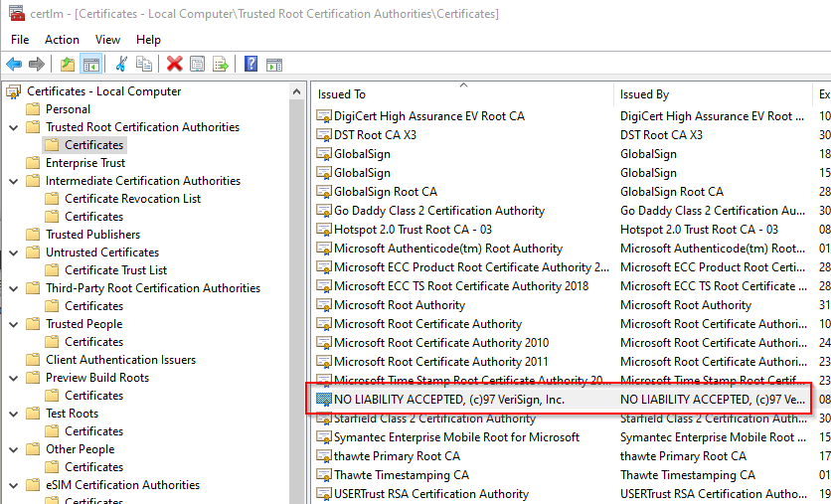Click Issued By cell reading GlobalSign Root CA
The height and width of the screenshot is (504, 831).
(672, 192)
